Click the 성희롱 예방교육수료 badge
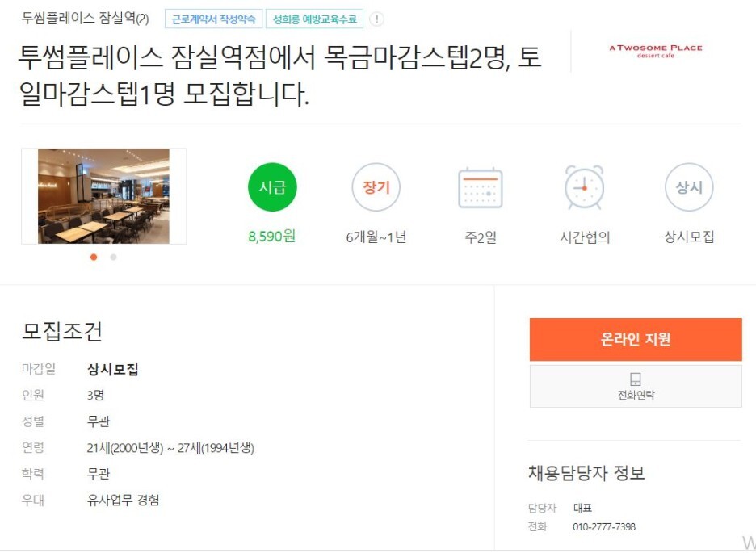The height and width of the screenshot is (553, 756). pyautogui.click(x=314, y=19)
